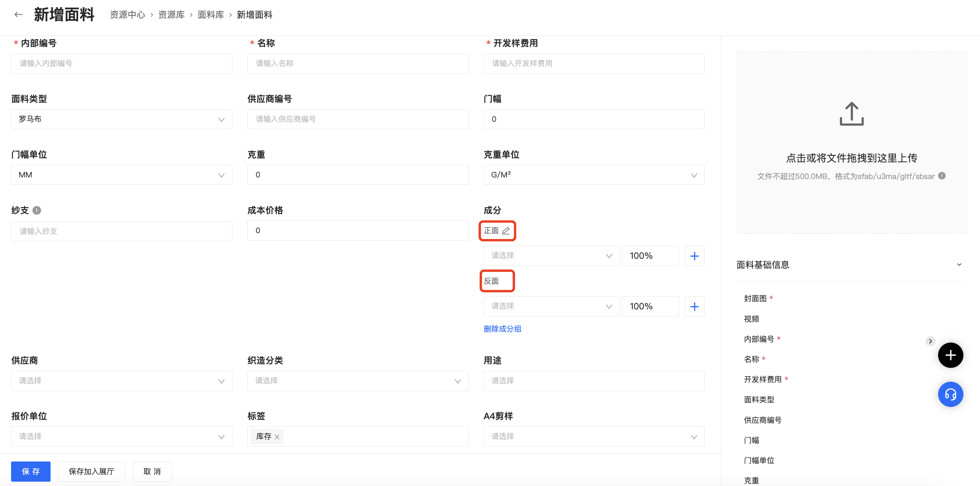This screenshot has height=486, width=980.
Task: Click the 内部编号 input field
Action: 121,64
